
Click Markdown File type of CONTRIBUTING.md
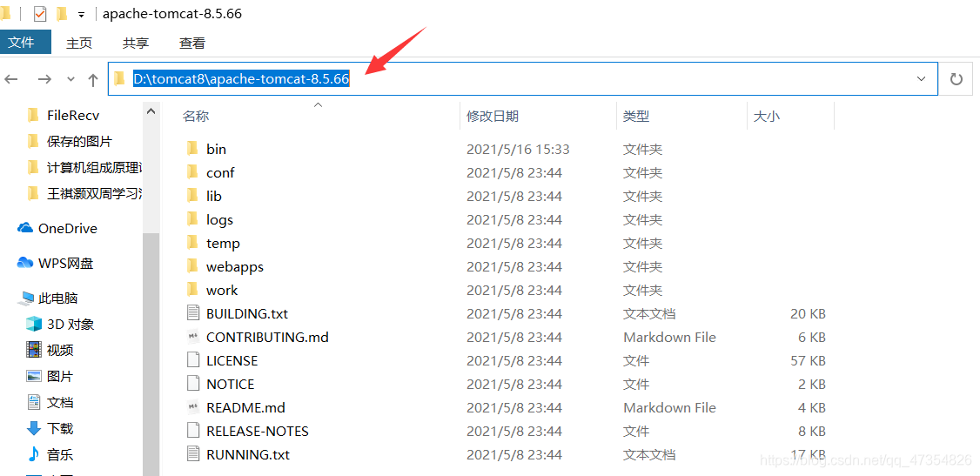pos(669,338)
